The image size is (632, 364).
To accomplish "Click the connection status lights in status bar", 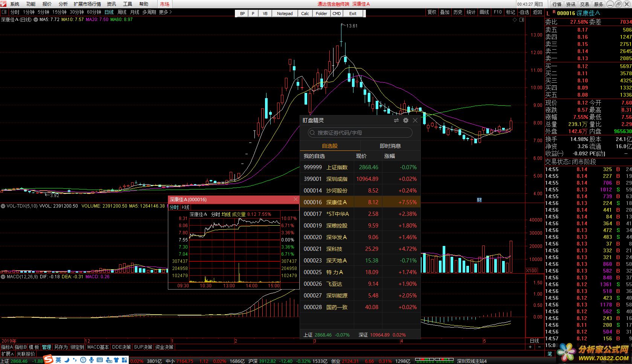I will 434,361.
